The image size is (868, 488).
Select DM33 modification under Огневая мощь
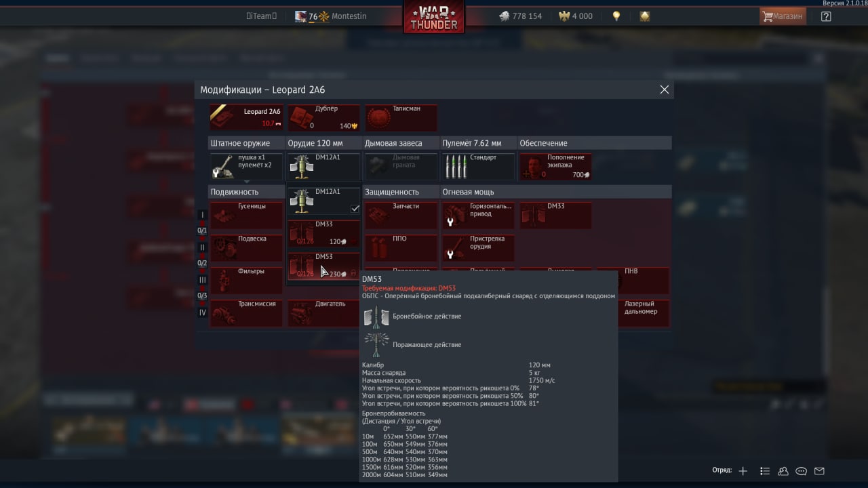pos(555,215)
